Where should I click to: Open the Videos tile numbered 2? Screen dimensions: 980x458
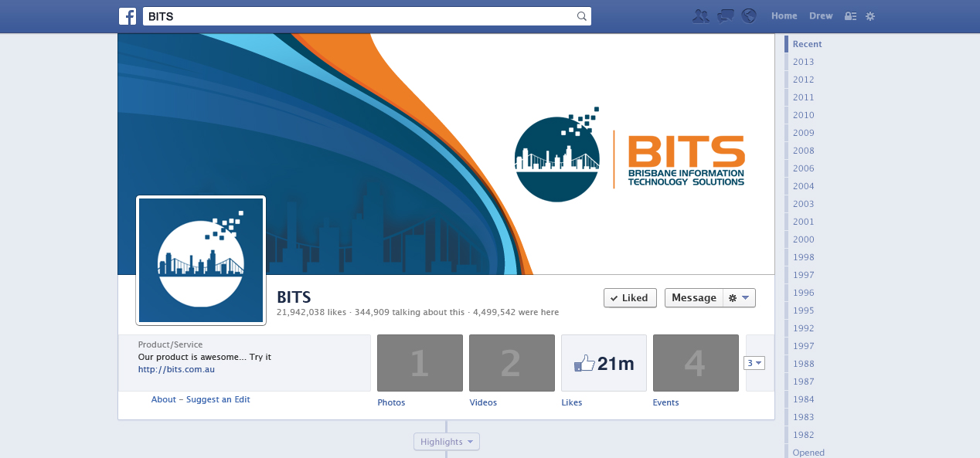coord(512,363)
